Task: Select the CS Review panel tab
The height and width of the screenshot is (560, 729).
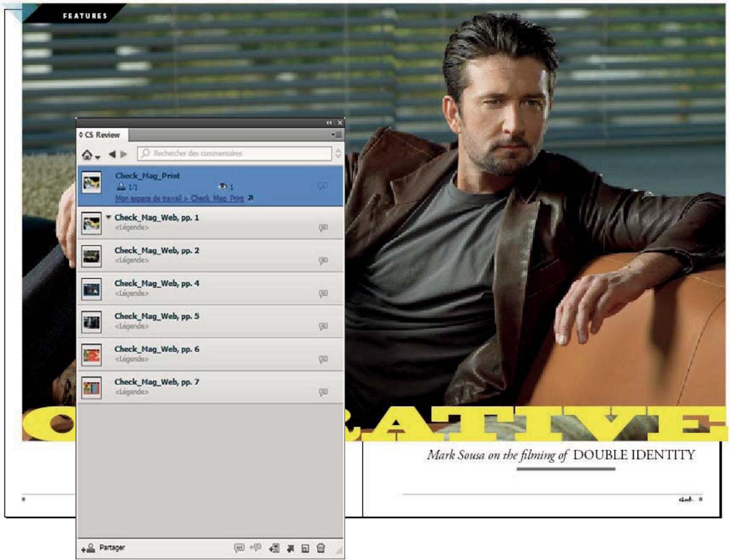Action: (103, 134)
